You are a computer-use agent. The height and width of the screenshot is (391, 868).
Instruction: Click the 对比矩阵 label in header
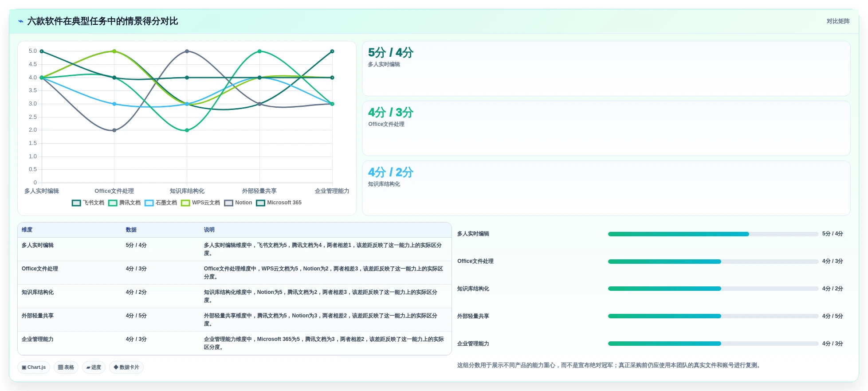tap(838, 21)
